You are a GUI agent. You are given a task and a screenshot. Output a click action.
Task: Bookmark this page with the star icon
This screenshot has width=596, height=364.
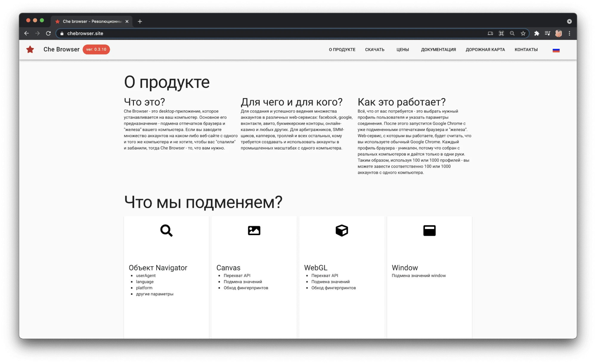[523, 33]
